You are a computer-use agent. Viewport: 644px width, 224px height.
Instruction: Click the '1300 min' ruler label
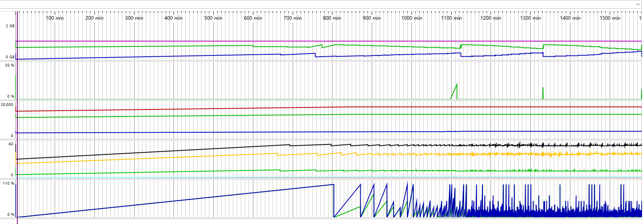point(530,18)
